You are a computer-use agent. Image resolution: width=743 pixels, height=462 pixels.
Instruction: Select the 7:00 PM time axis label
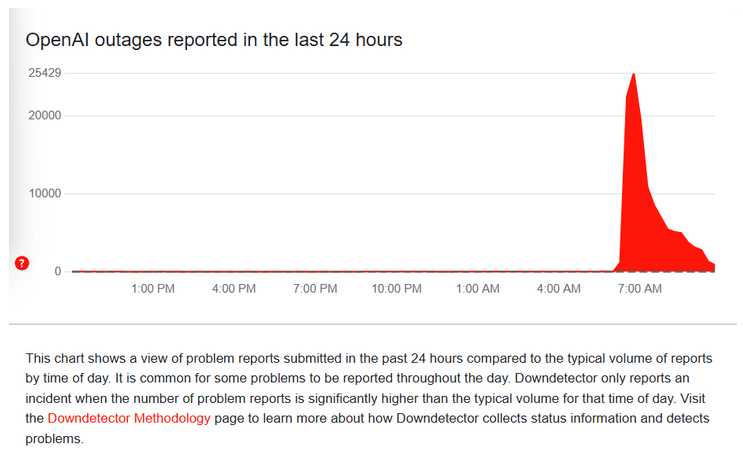315,289
